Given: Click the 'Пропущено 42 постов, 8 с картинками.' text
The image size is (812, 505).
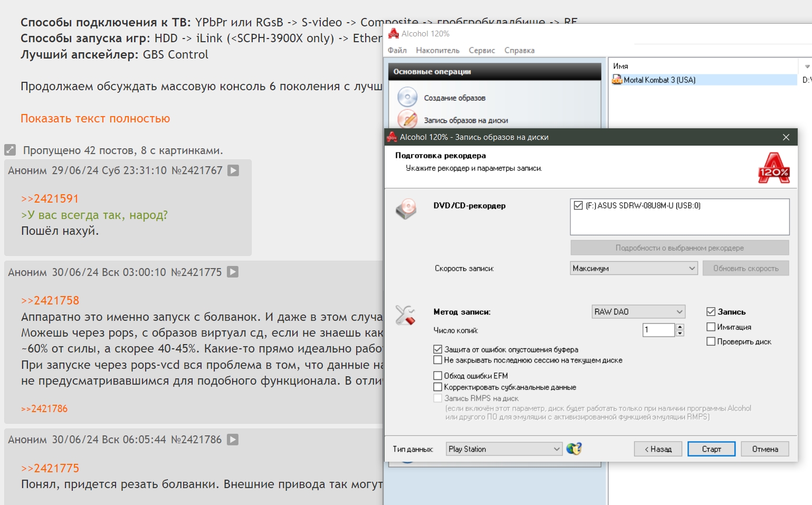Looking at the screenshot, I should 123,150.
